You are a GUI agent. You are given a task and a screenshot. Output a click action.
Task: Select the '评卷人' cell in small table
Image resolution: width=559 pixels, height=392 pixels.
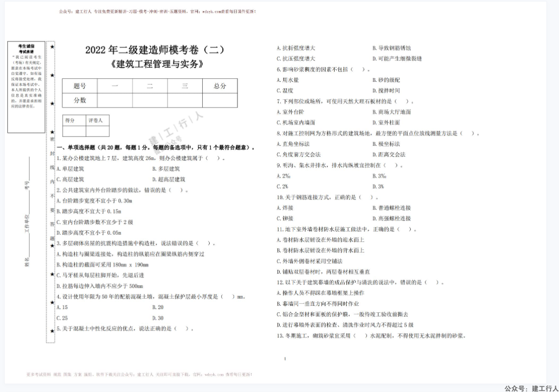(x=97, y=120)
